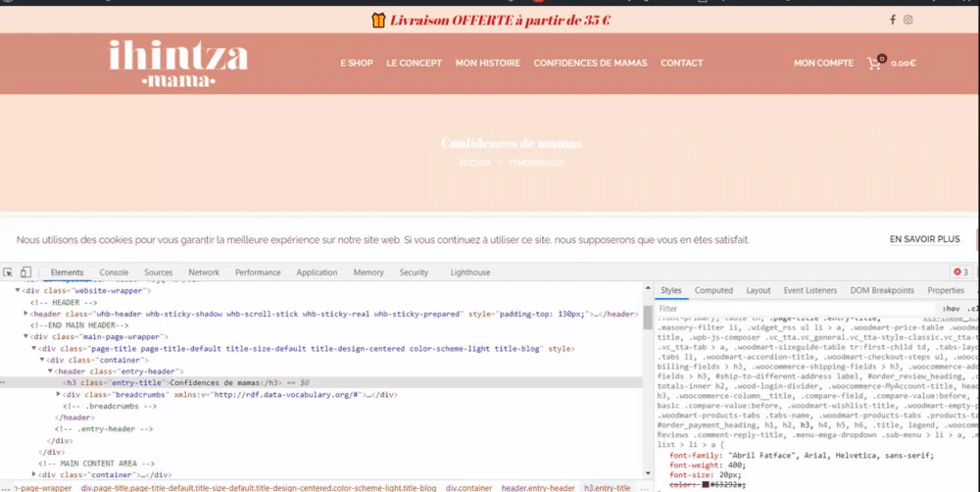This screenshot has width=980, height=492.
Task: Click the Elements panel scroll-down arrow
Action: (648, 474)
